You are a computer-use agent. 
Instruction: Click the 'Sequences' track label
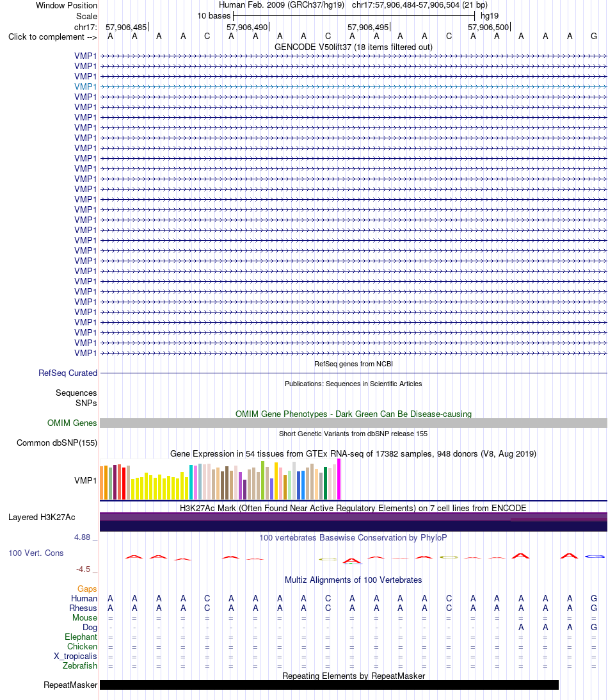point(76,393)
